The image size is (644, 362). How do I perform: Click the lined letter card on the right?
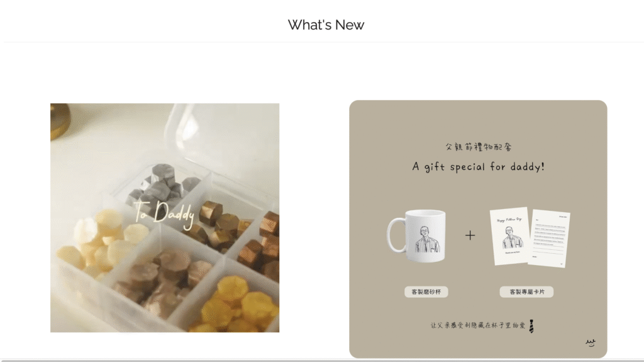[x=549, y=238]
